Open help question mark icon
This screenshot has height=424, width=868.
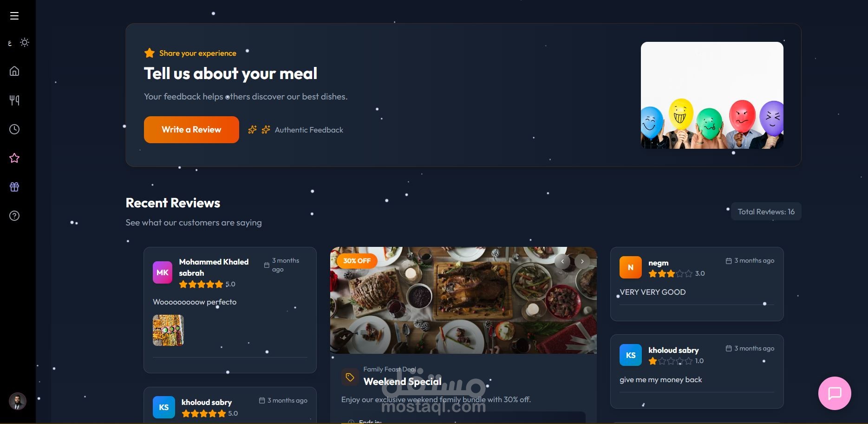pos(14,216)
